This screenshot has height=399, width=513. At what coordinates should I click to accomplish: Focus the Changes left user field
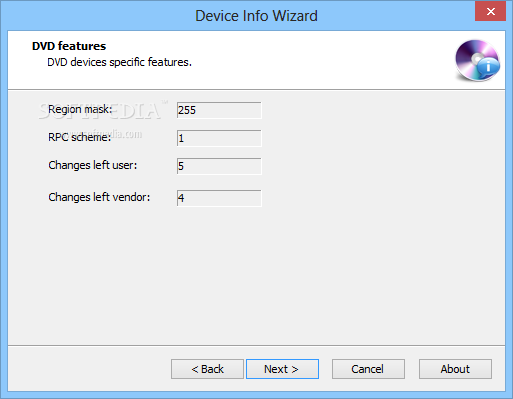point(219,166)
